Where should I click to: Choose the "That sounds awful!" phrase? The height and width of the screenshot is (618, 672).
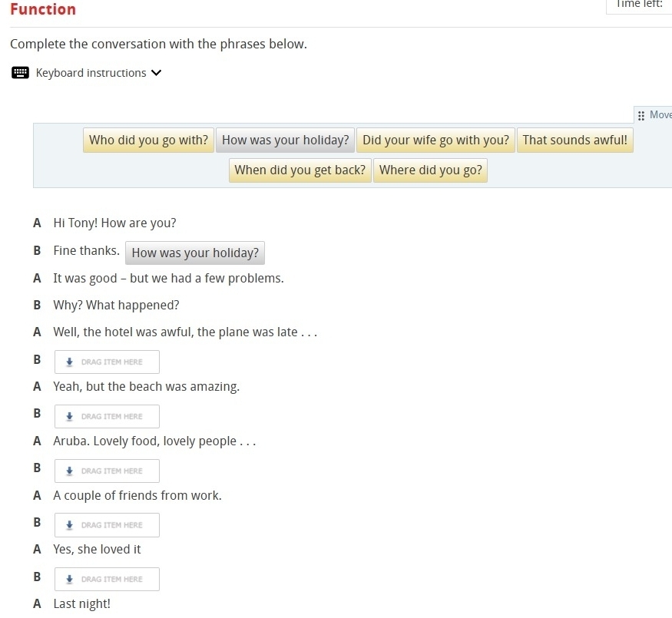coord(574,140)
